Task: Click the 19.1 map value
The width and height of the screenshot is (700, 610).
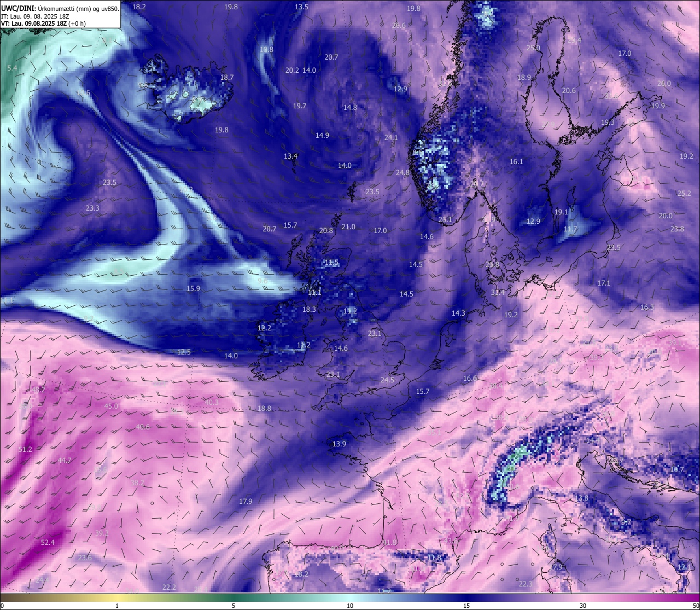Action: [x=561, y=212]
